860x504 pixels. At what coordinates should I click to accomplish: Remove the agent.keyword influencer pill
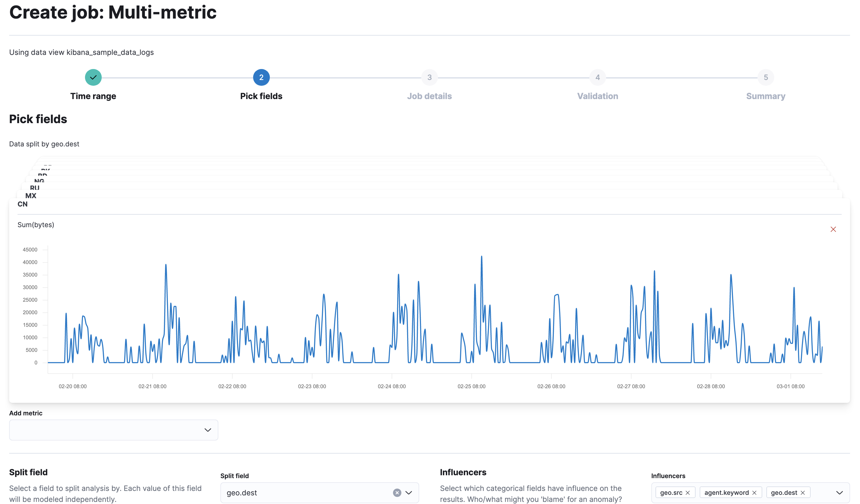click(x=754, y=492)
